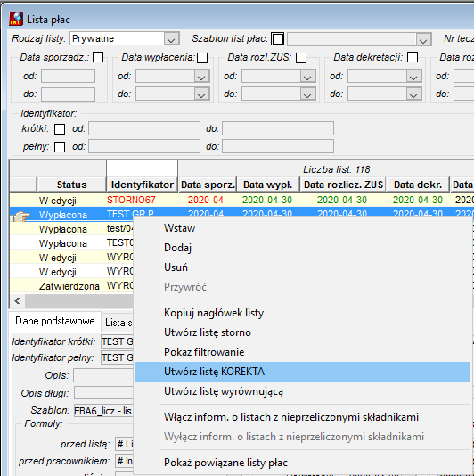
Task: Click the selected TEST GR P row identifier
Action: pyautogui.click(x=130, y=214)
